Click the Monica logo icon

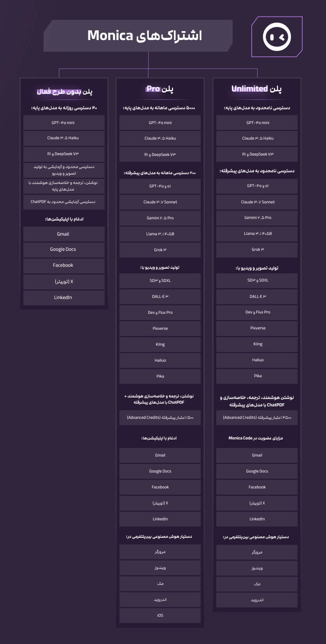[277, 37]
